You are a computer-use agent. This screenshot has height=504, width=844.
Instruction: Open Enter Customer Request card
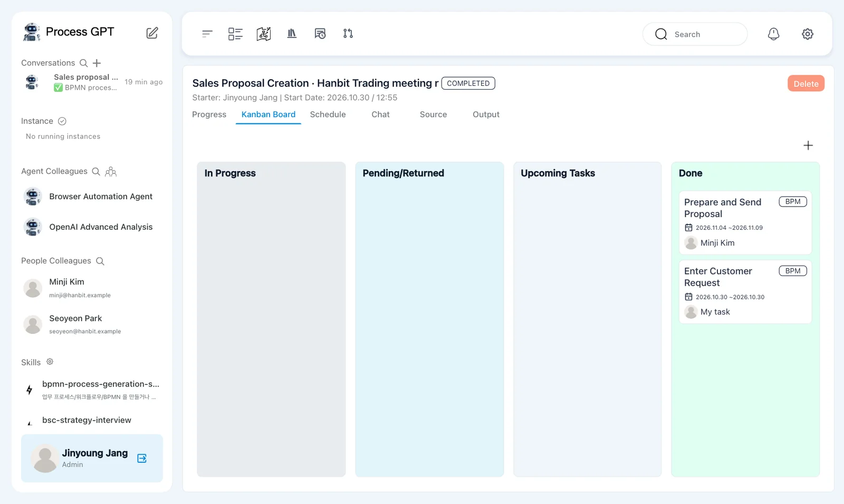745,292
